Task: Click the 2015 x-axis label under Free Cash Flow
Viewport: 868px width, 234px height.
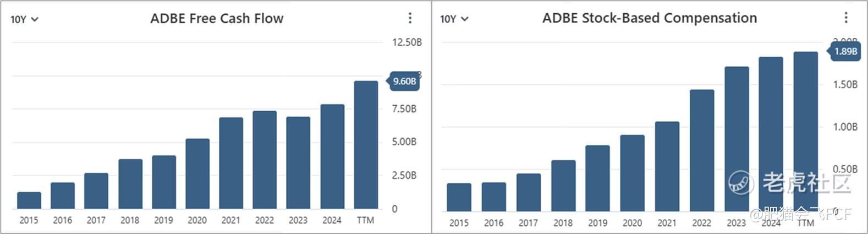Action: [x=29, y=220]
